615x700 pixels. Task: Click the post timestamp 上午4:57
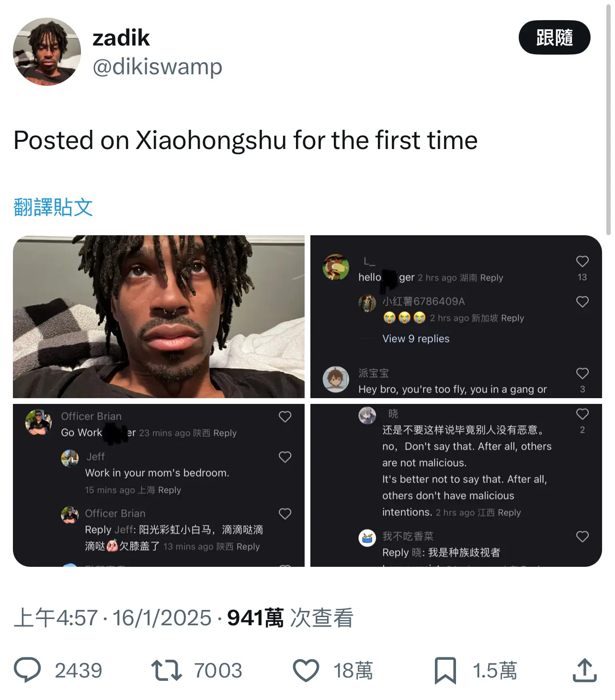[56, 618]
